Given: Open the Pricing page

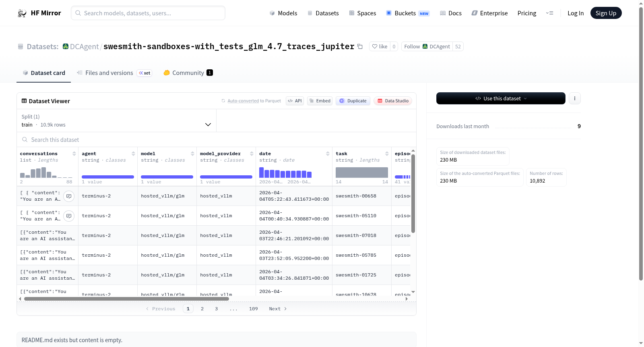Looking at the screenshot, I should (x=527, y=13).
